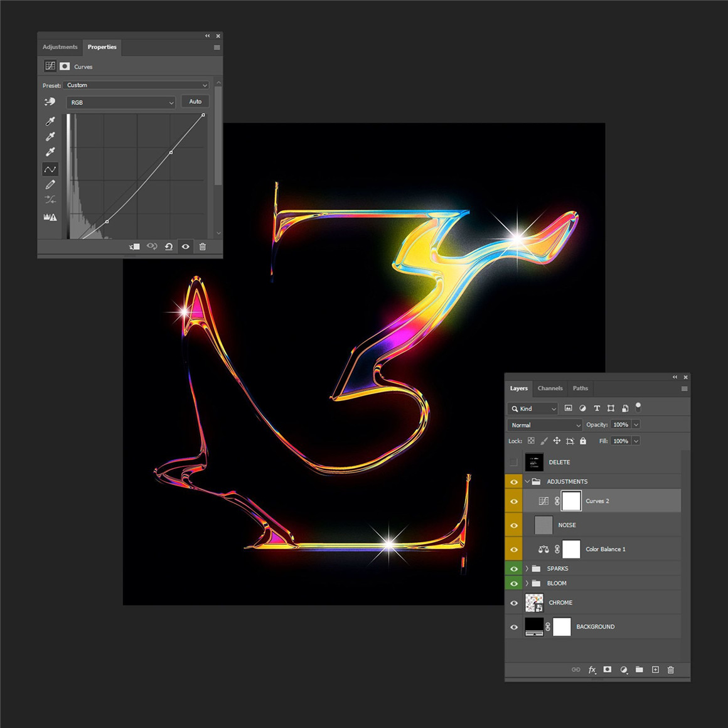Switch to the Channels tab
Screen dimensions: 728x728
click(550, 388)
